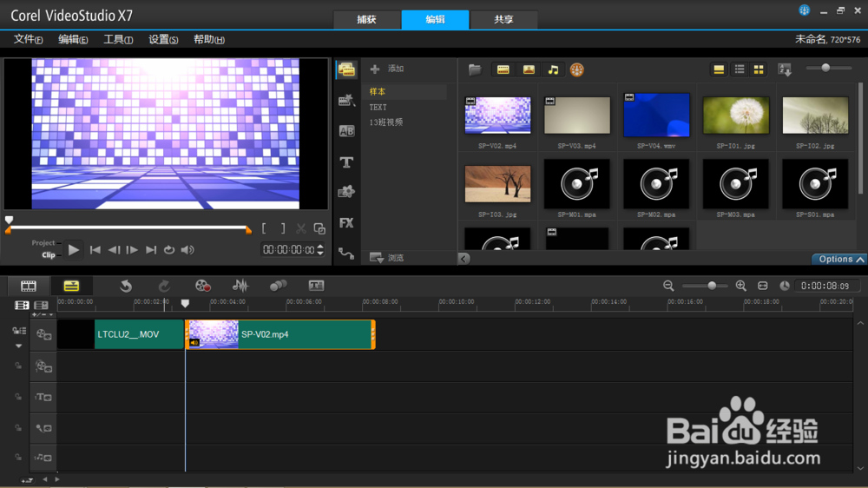
Task: Jump to the End position
Action: 150,250
